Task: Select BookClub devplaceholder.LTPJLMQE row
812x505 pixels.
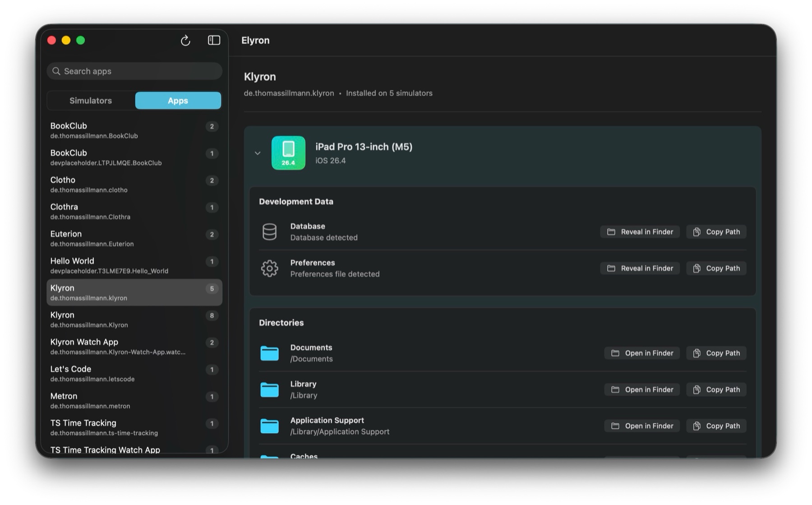Action: pyautogui.click(x=134, y=158)
